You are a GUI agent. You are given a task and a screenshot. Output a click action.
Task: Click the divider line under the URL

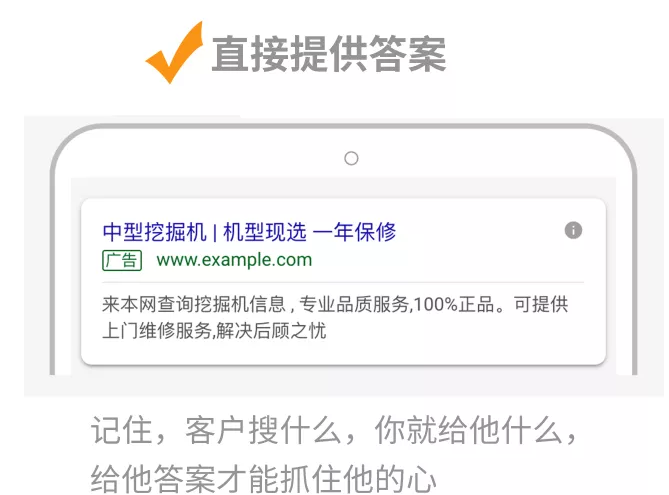[x=343, y=282]
